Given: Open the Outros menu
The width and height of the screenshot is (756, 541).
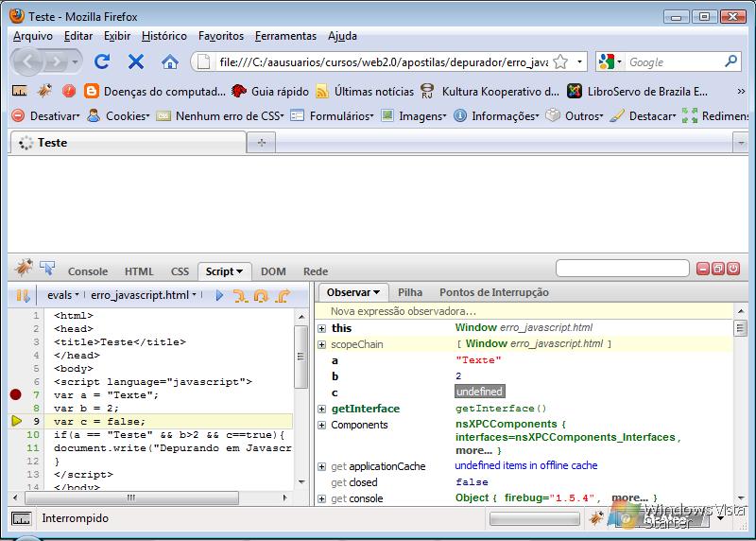Looking at the screenshot, I should coord(575,115).
